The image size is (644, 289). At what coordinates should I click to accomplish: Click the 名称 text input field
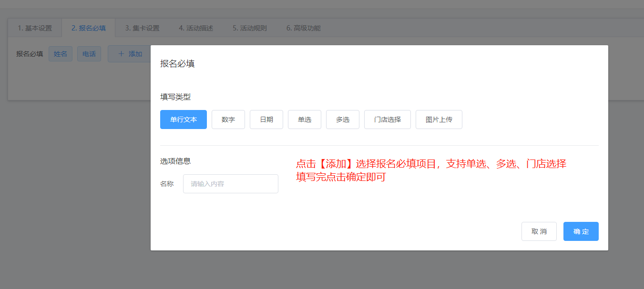[231, 184]
